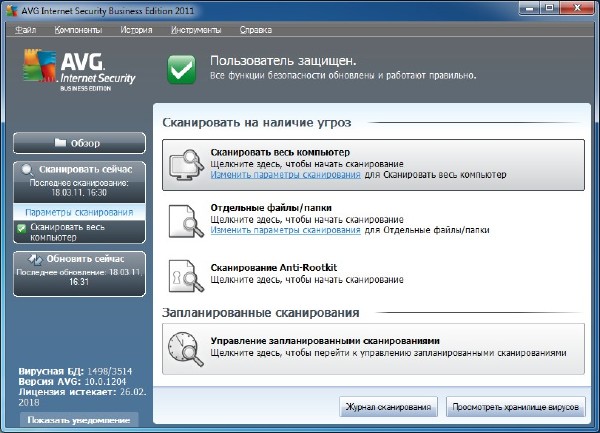Click the update icon beside Обновить сейчас

(x=33, y=259)
